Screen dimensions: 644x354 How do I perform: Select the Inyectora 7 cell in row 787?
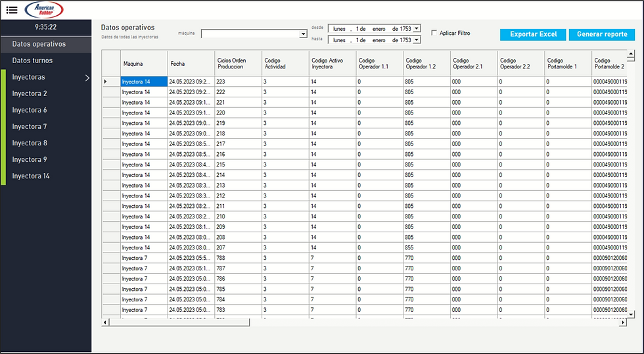(x=144, y=268)
